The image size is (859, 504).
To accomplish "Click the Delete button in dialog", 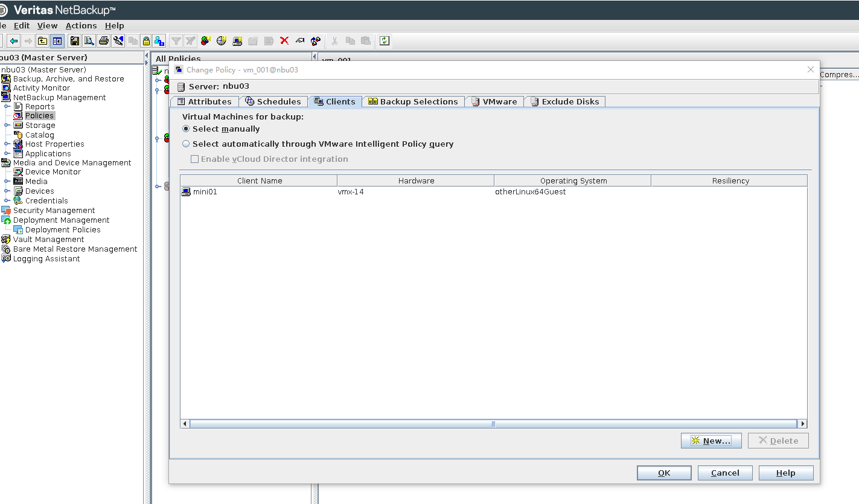I will pos(778,441).
